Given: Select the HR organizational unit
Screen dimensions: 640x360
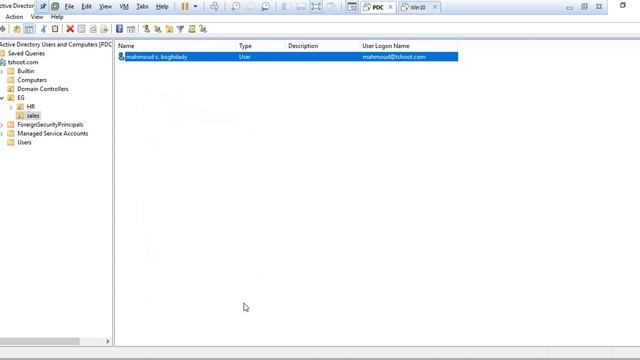Looking at the screenshot, I should (x=31, y=107).
